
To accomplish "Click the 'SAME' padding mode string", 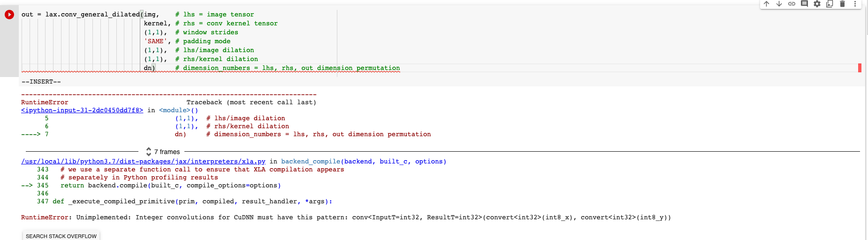I will pos(156,41).
